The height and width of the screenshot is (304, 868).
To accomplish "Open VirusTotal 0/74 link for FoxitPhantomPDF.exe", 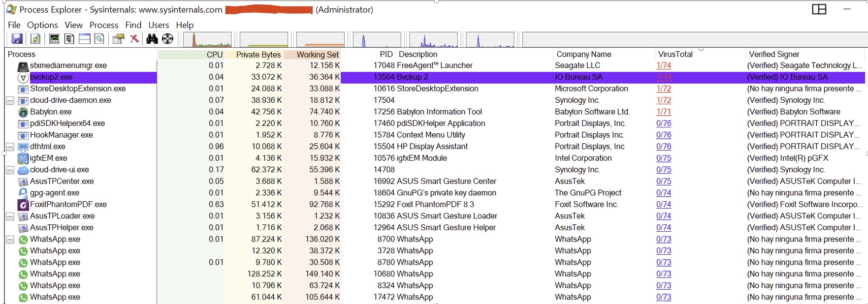I will (x=664, y=204).
